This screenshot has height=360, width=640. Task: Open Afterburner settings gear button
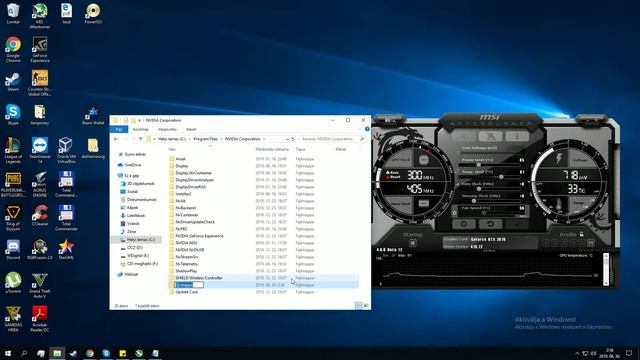(464, 224)
